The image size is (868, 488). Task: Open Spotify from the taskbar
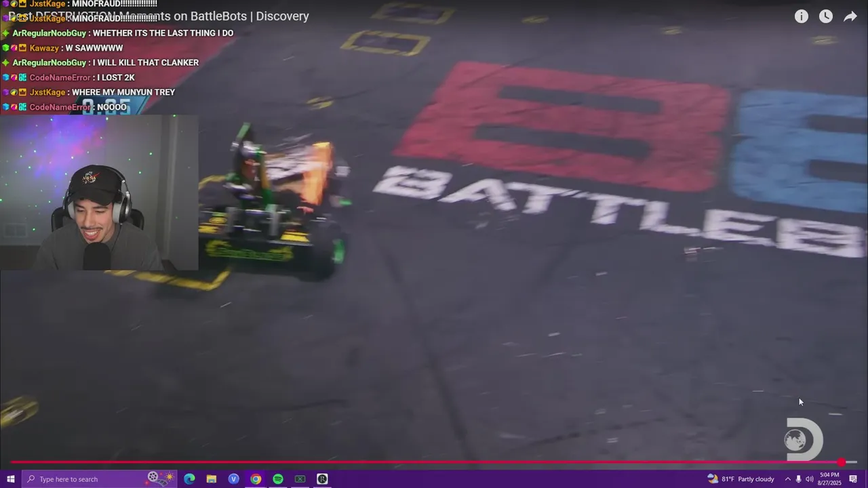pos(278,479)
